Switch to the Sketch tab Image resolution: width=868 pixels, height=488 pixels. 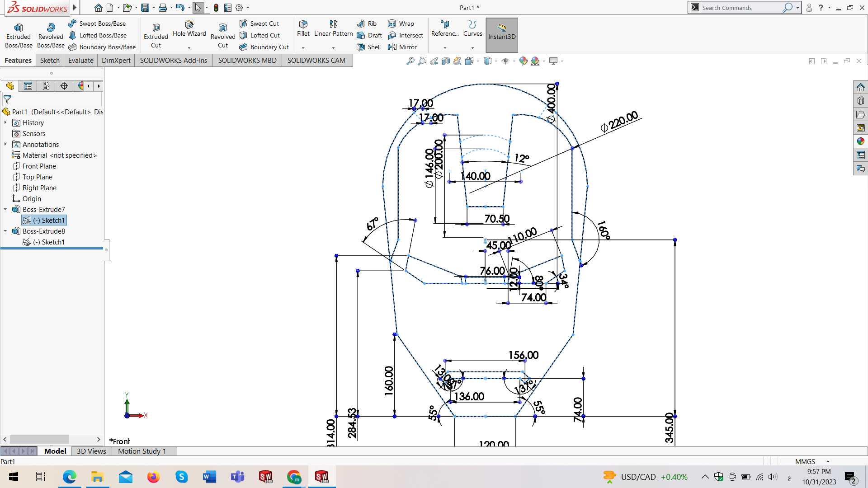[50, 60]
